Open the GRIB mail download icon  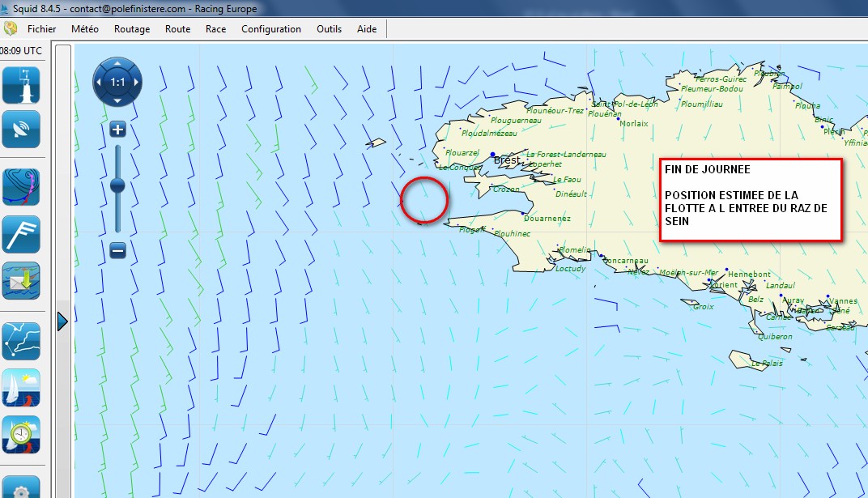pos(21,281)
